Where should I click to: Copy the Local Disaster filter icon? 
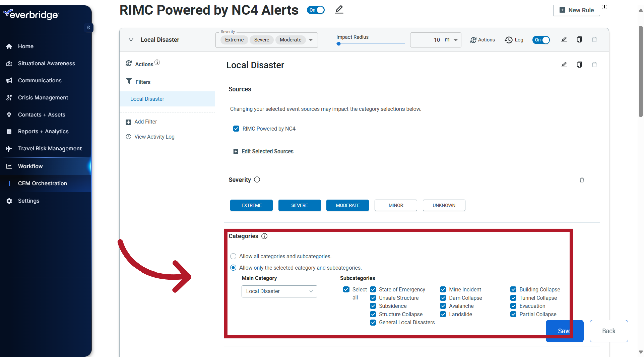(579, 65)
